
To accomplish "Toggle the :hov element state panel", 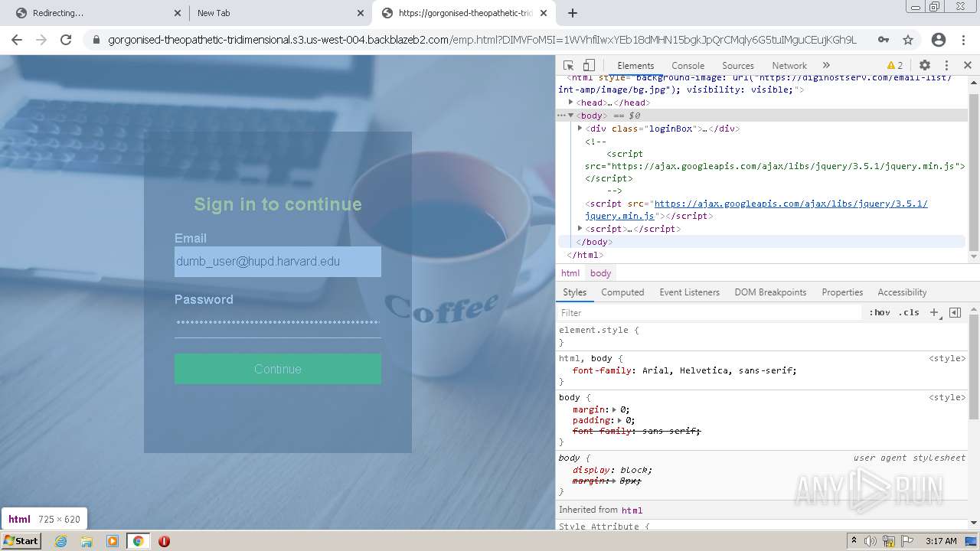I will (x=880, y=313).
